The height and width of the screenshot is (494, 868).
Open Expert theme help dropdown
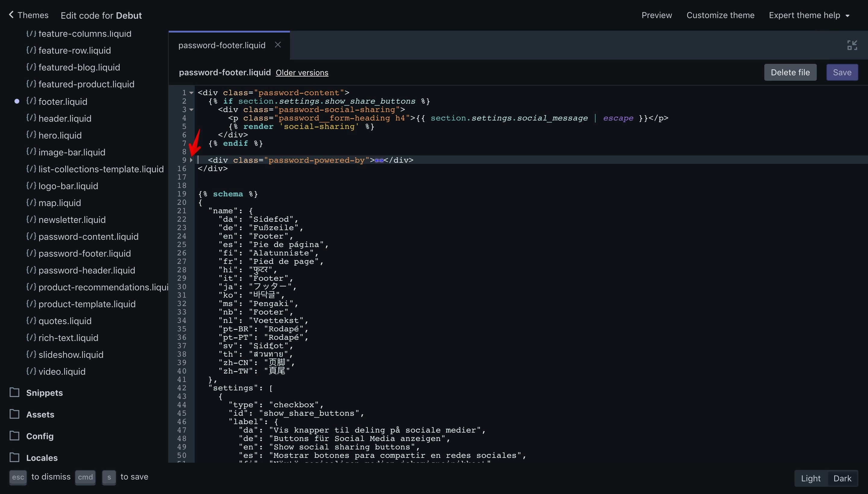(809, 15)
